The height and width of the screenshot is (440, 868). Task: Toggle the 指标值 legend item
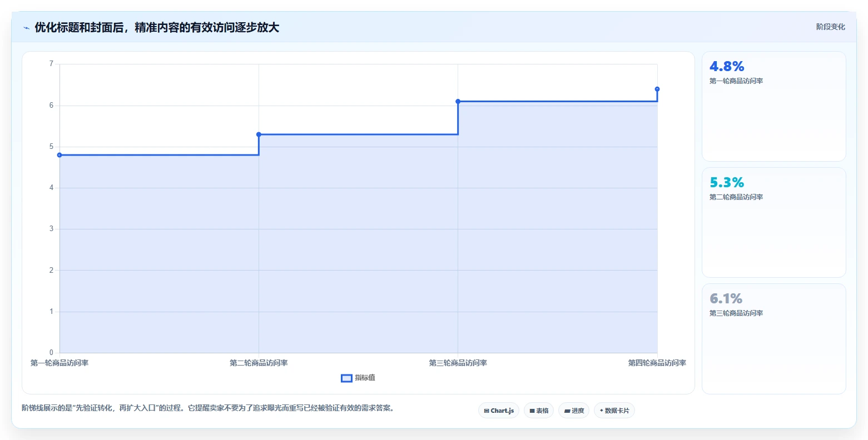tap(358, 378)
